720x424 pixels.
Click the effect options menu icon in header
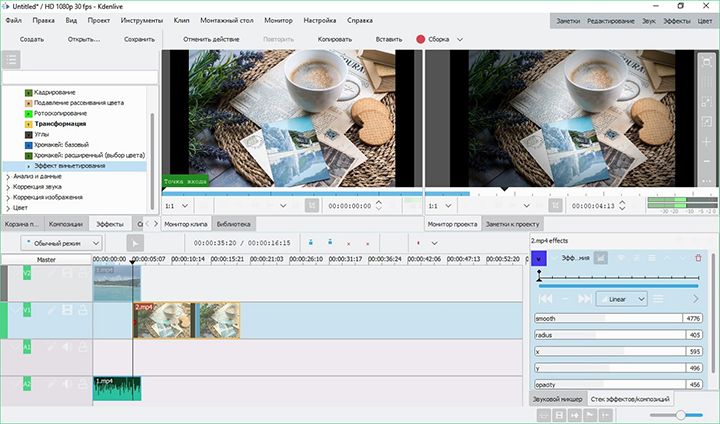point(652,258)
